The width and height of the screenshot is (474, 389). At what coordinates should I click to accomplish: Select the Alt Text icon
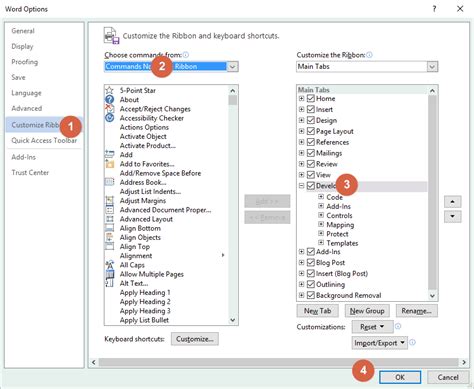[109, 283]
